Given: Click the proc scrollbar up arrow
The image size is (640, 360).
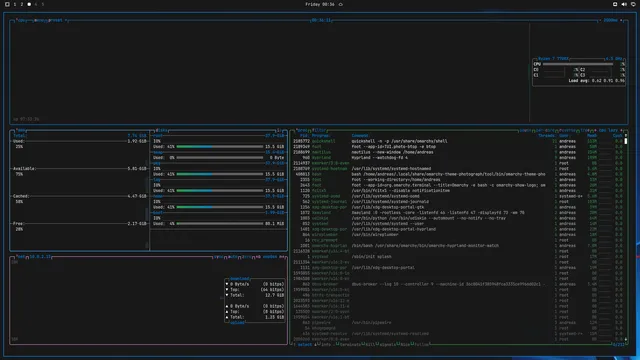Looking at the screenshot, I should [x=626, y=136].
